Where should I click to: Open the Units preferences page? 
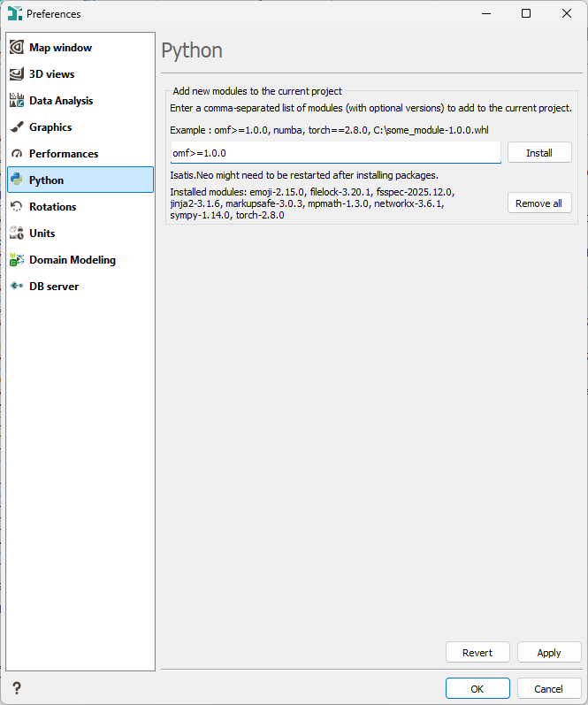tap(42, 234)
